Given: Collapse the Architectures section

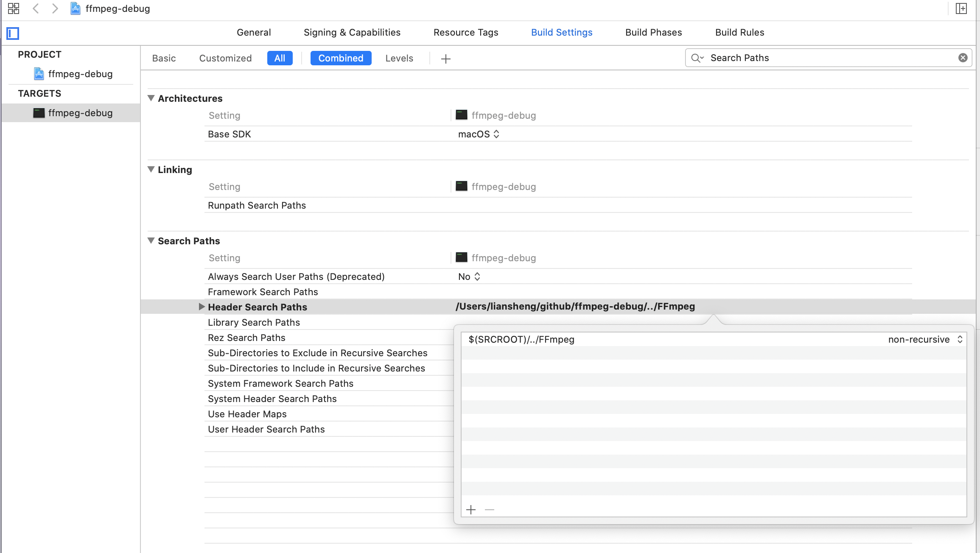Looking at the screenshot, I should click(151, 98).
